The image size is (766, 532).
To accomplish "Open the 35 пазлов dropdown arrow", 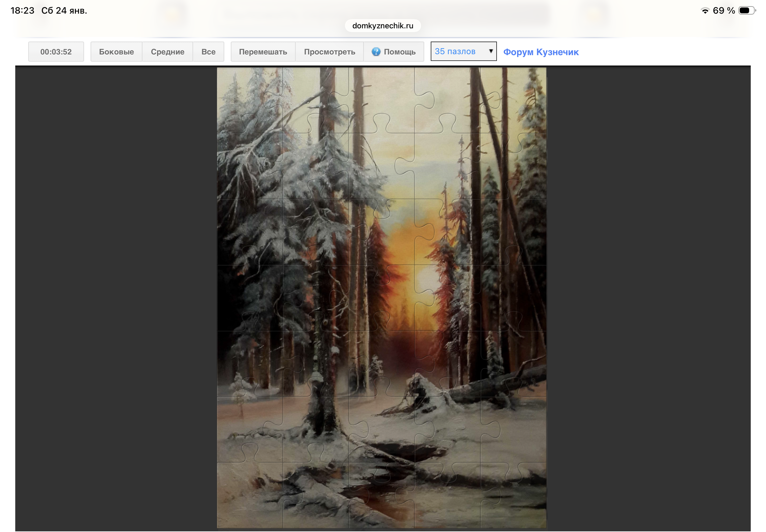I will (x=490, y=51).
